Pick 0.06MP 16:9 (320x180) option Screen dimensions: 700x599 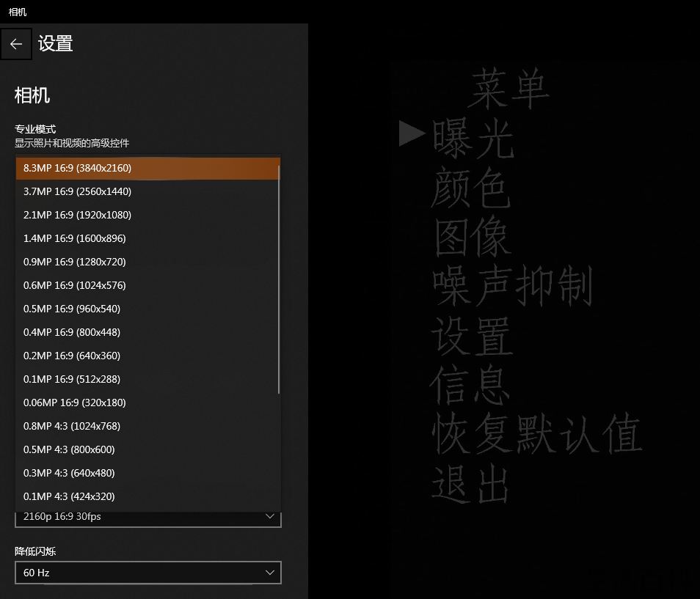pos(147,403)
